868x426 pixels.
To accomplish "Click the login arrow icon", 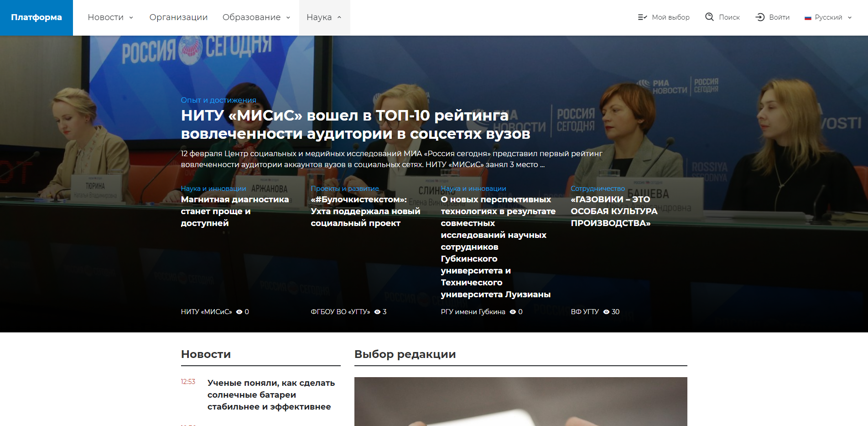I will [x=760, y=17].
